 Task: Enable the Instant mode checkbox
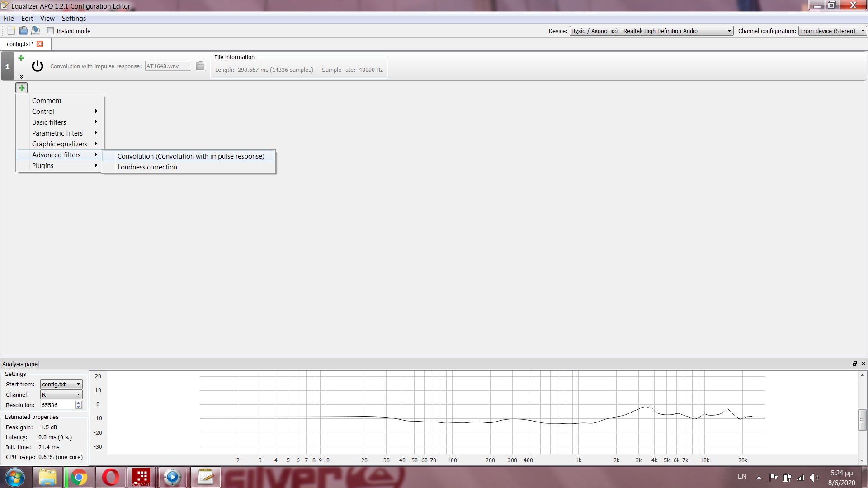coord(50,31)
